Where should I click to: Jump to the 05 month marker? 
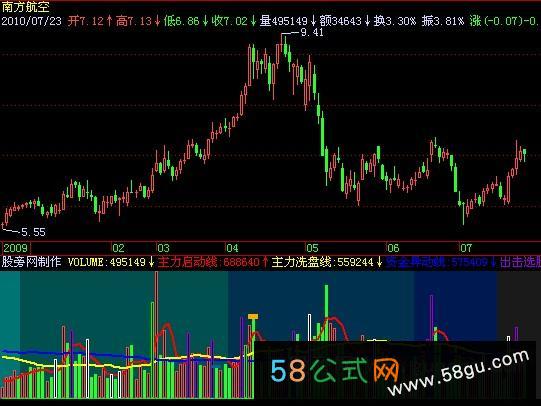click(312, 248)
